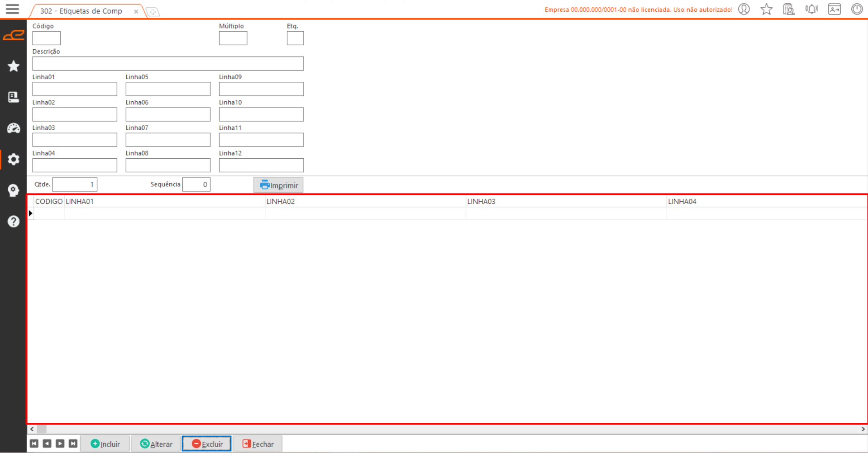868x453 pixels.
Task: Go to the last record navigation button
Action: [x=73, y=444]
